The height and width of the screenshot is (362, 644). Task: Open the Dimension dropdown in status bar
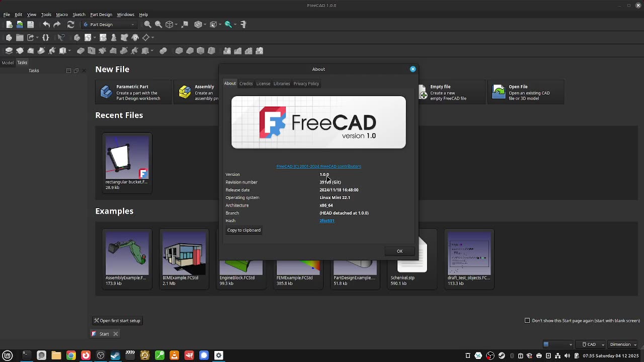point(623,344)
